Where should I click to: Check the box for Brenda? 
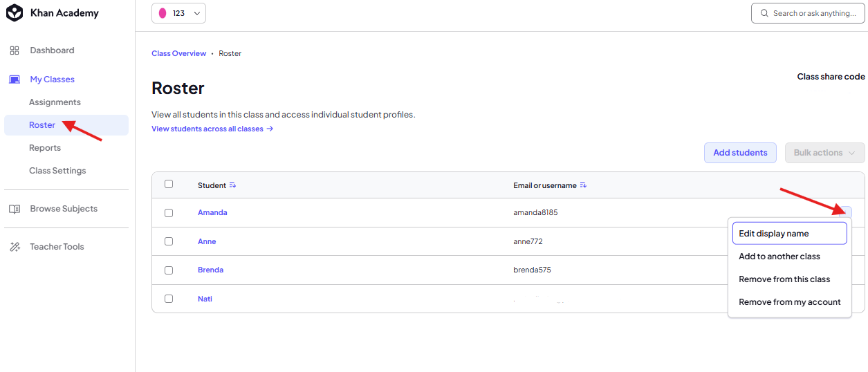point(169,270)
